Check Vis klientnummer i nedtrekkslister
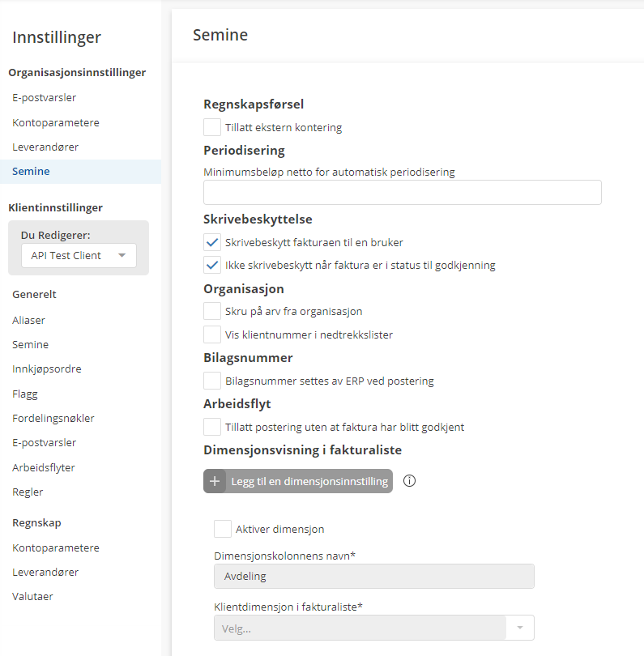The height and width of the screenshot is (656, 644). point(212,334)
